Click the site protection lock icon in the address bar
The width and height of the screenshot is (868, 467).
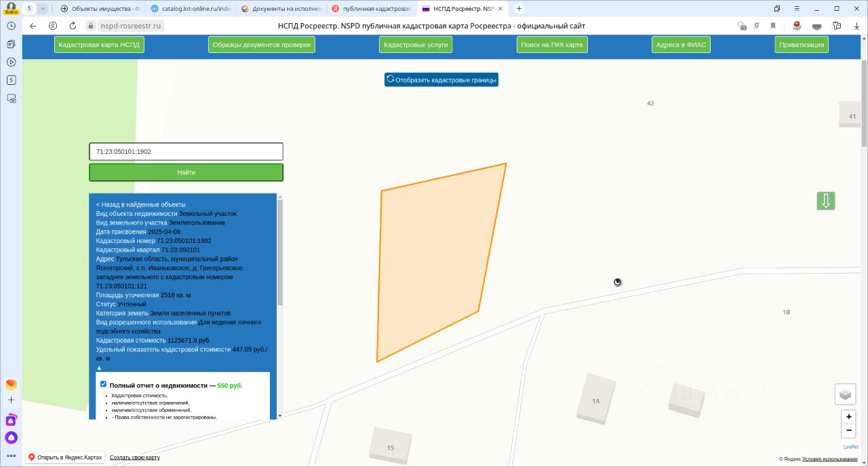(x=743, y=26)
